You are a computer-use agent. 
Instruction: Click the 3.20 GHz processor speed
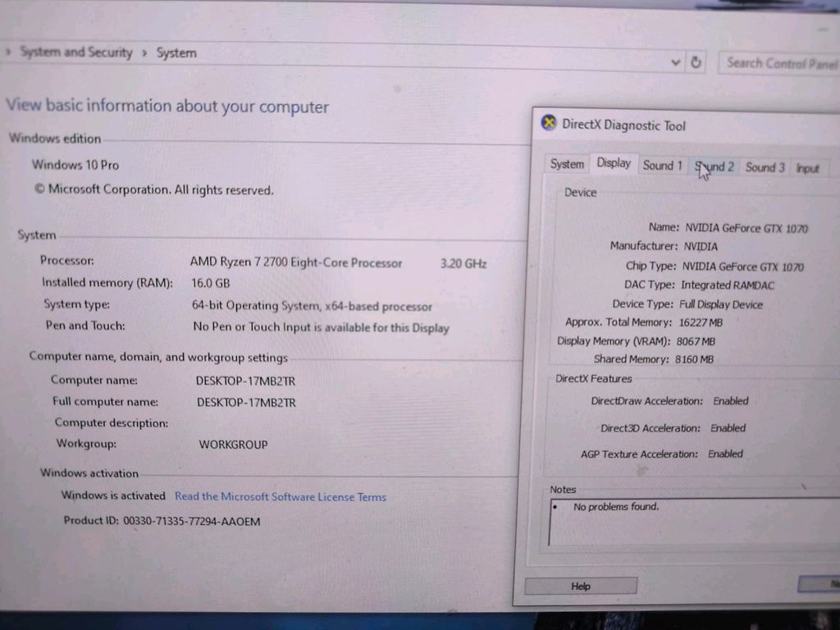(463, 263)
